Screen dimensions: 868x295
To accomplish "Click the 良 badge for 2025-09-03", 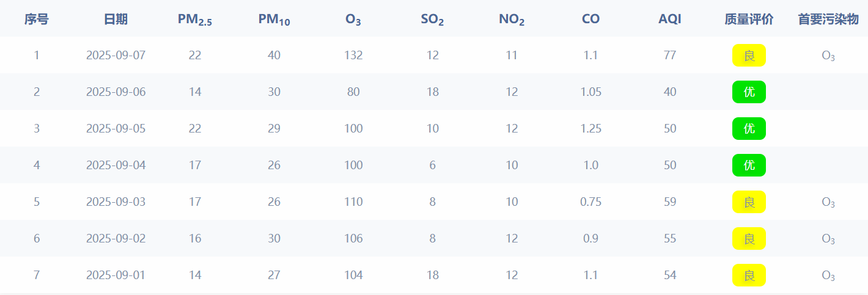I will coord(749,202).
